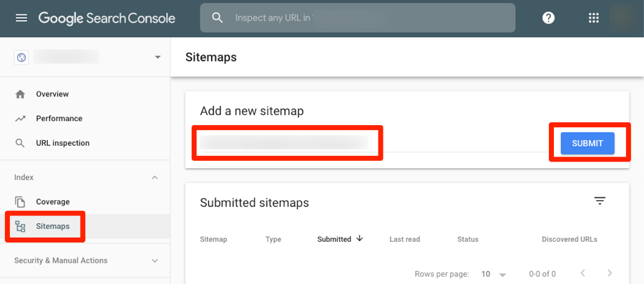Image resolution: width=644 pixels, height=284 pixels.
Task: Expand Security & Manual Actions section
Action: click(x=155, y=260)
